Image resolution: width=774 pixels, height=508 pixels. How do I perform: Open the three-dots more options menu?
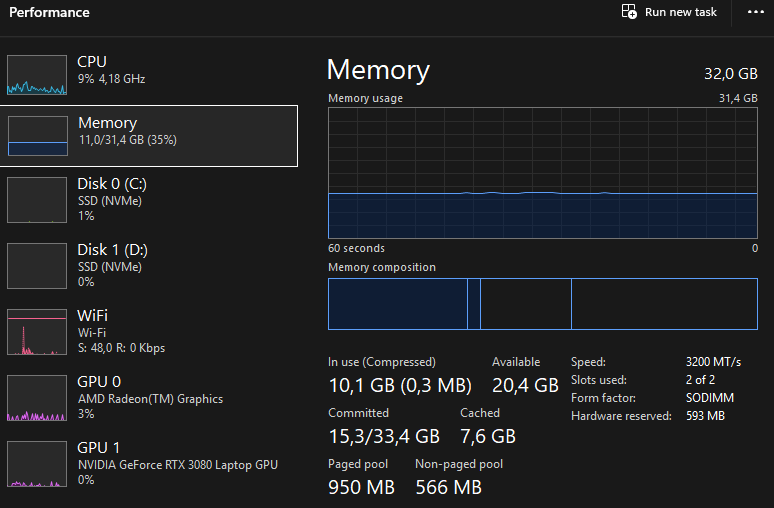coord(755,12)
